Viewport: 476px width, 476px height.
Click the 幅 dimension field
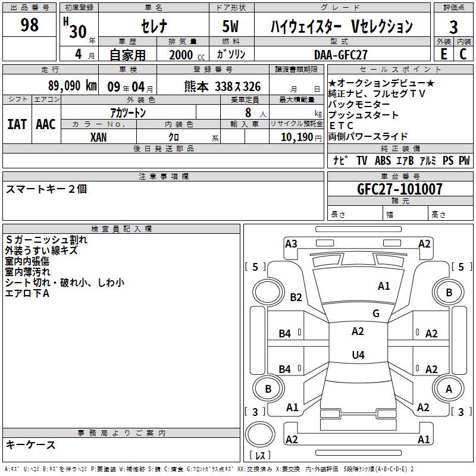click(405, 214)
